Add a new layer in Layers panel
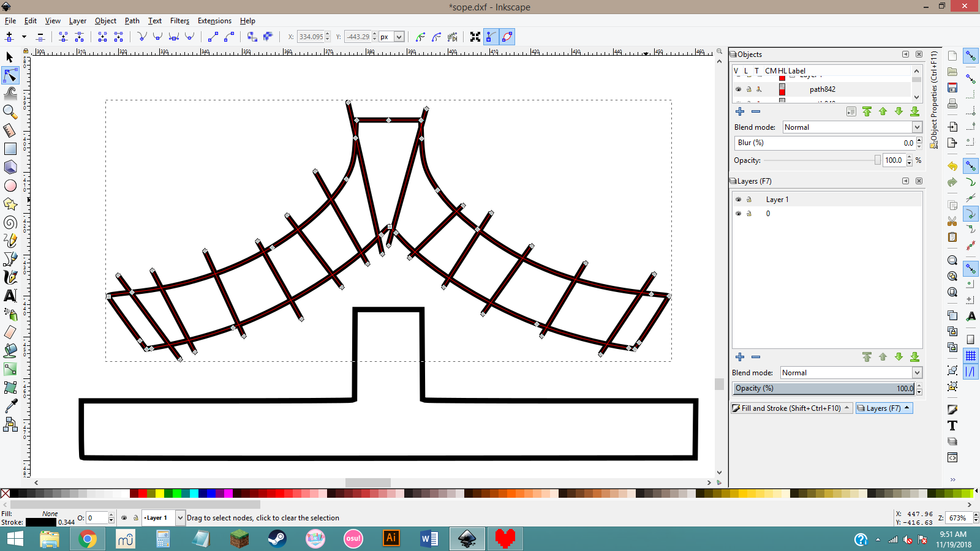Screen dimensions: 980x551 (740, 357)
